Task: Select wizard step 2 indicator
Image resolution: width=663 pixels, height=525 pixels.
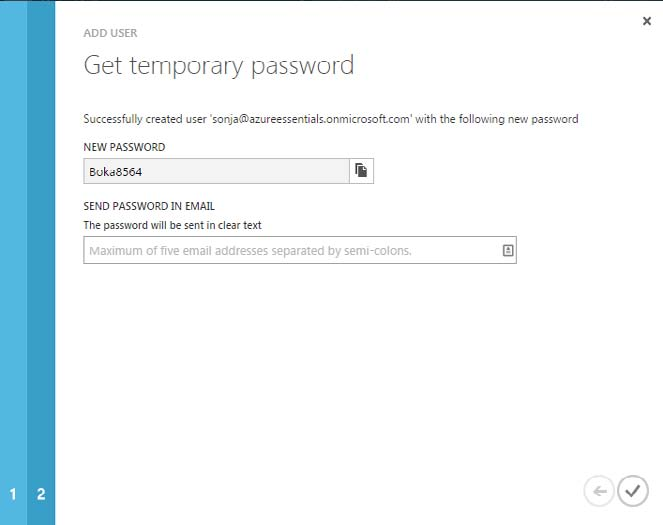Action: coord(41,494)
